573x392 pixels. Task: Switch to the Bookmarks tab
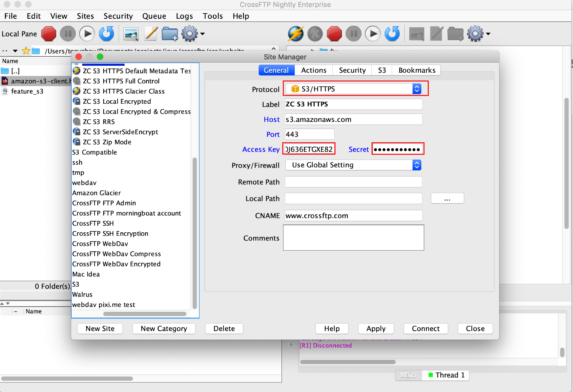tap(416, 70)
